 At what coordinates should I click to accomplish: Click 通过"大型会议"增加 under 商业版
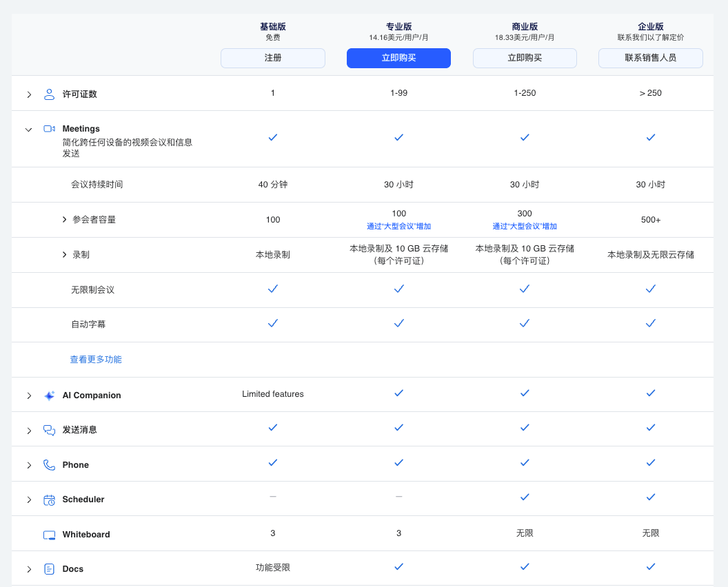click(x=525, y=225)
